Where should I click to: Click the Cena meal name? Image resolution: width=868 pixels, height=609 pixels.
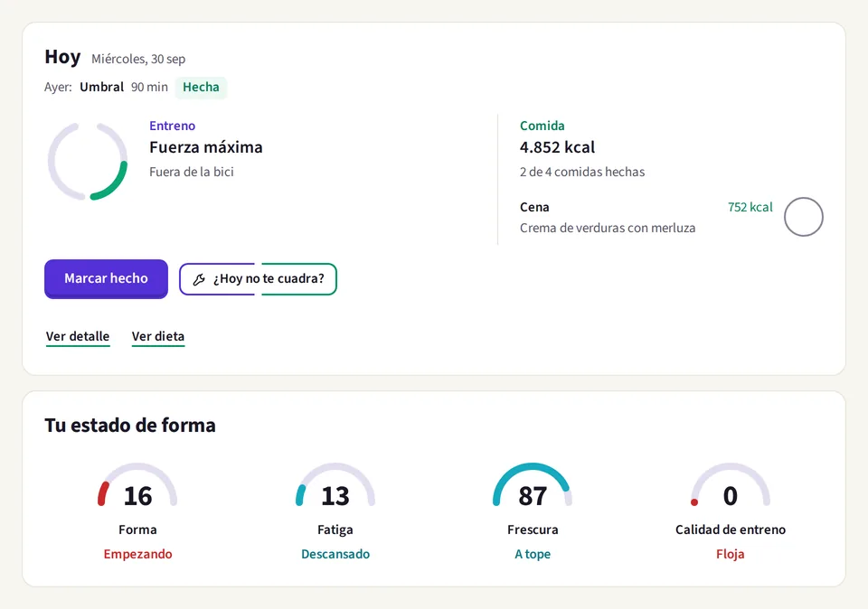[x=534, y=207]
